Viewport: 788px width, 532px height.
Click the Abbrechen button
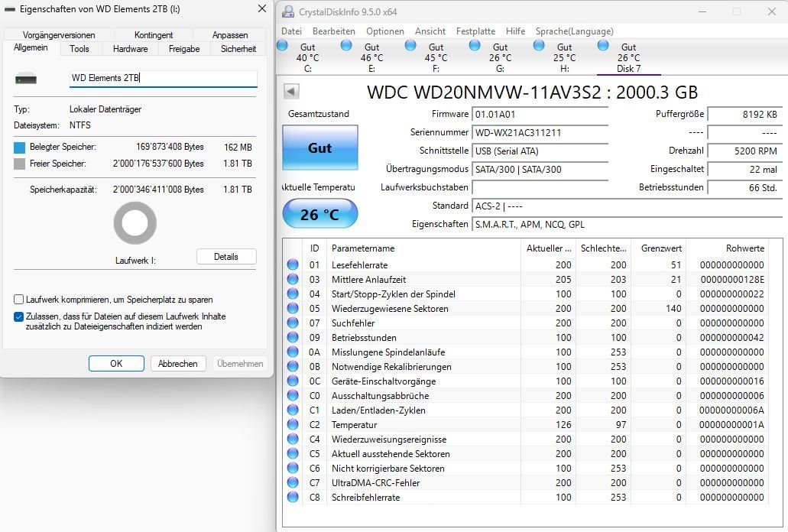click(x=178, y=363)
